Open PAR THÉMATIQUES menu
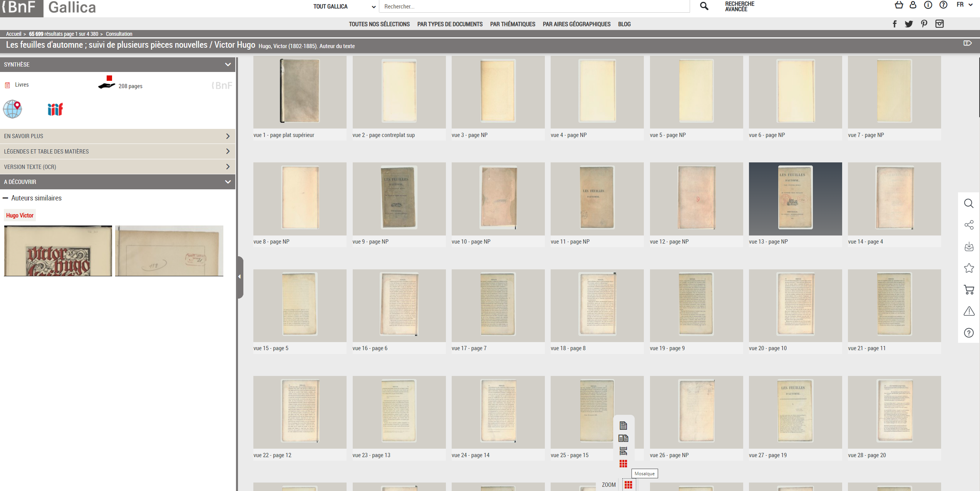The image size is (980, 491). pyautogui.click(x=513, y=24)
